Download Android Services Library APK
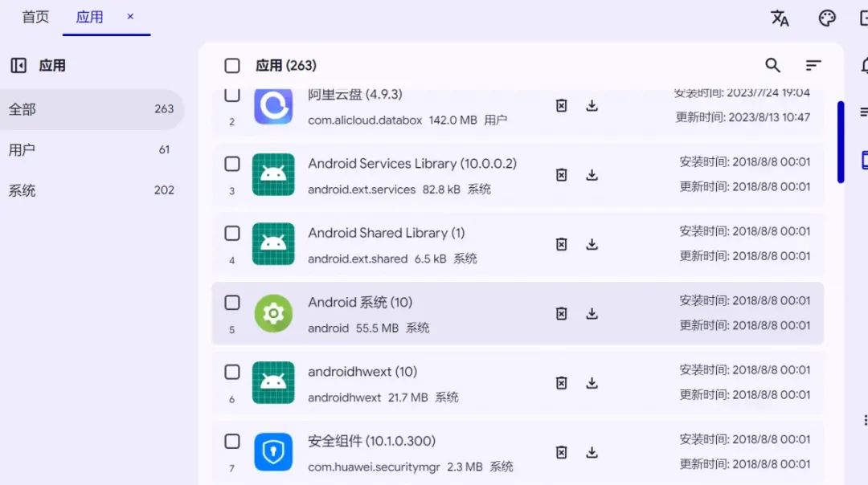The image size is (868, 485). (x=592, y=175)
